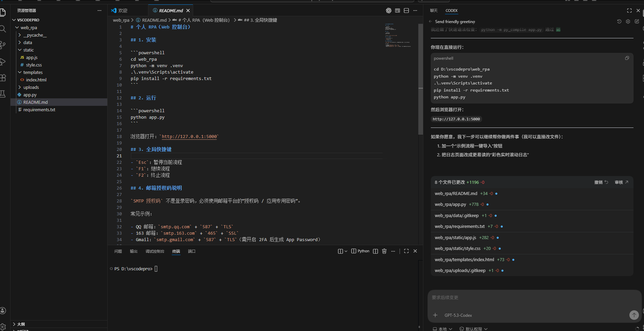Open the Testing flask view

pyautogui.click(x=3, y=94)
